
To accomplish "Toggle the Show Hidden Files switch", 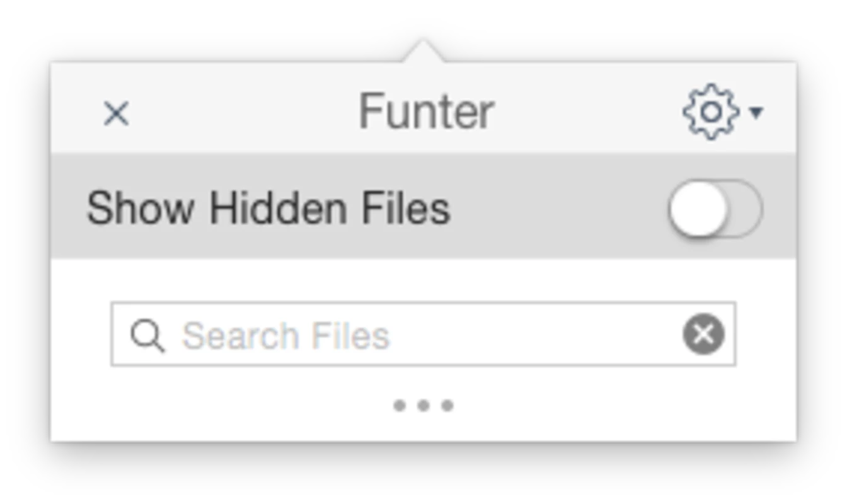I will (x=715, y=209).
